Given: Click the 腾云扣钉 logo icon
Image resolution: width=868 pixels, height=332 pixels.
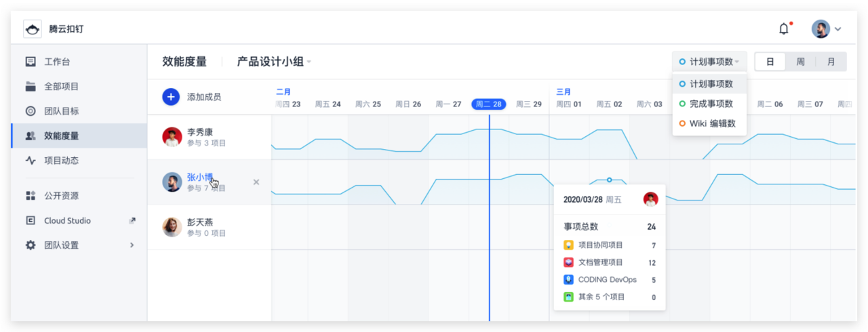Looking at the screenshot, I should coord(33,29).
